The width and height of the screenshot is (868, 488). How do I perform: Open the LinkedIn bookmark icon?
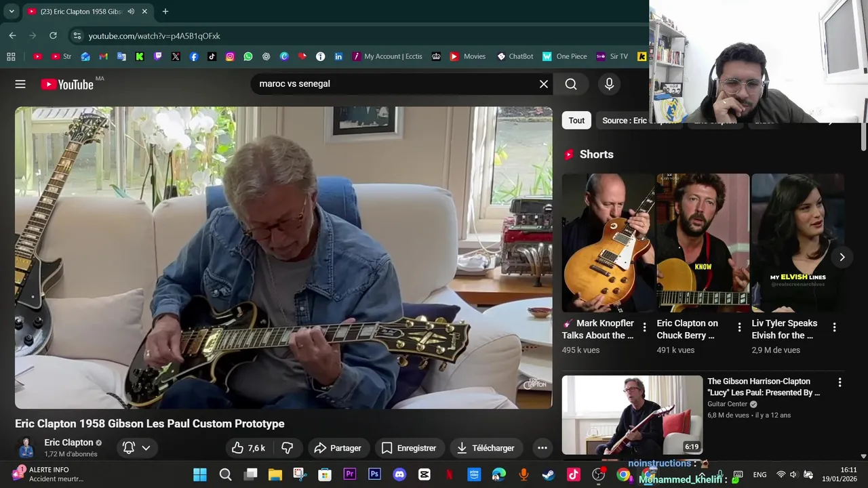[x=338, y=56]
